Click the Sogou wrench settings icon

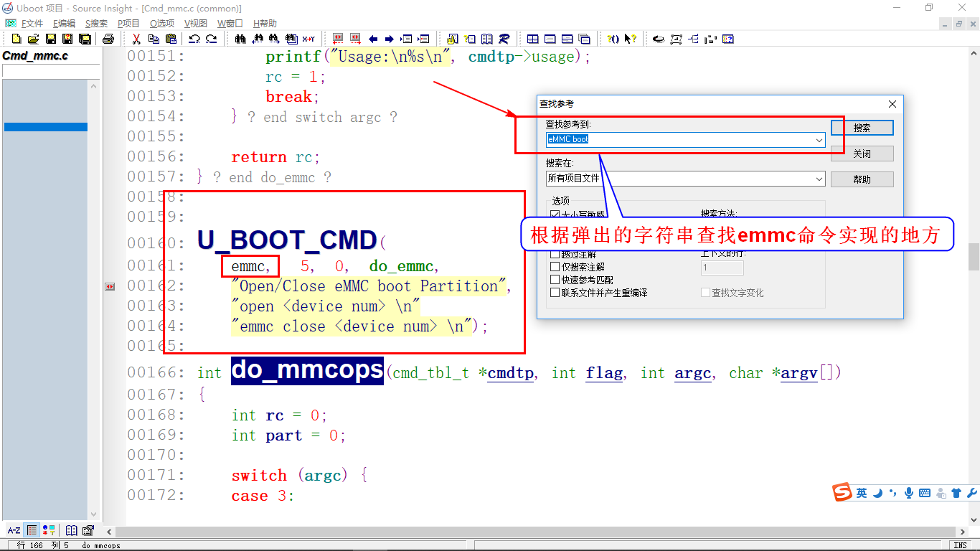coord(972,493)
